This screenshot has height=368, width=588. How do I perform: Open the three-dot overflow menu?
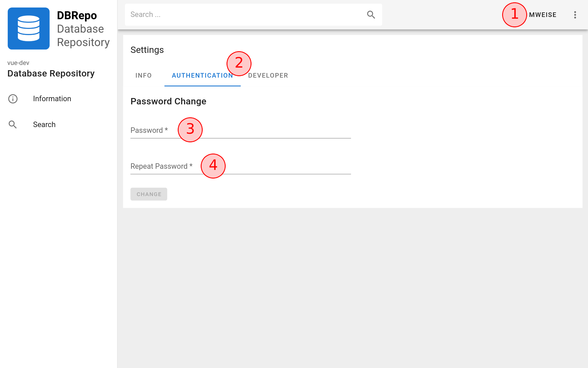(x=575, y=15)
